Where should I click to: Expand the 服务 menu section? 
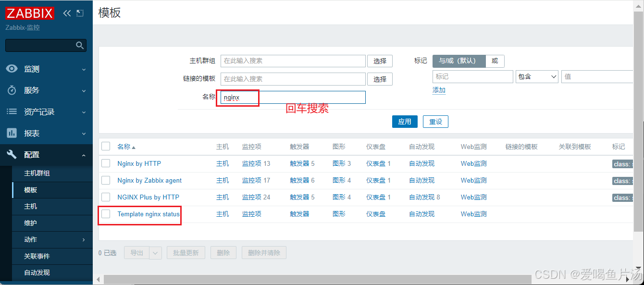(84, 90)
